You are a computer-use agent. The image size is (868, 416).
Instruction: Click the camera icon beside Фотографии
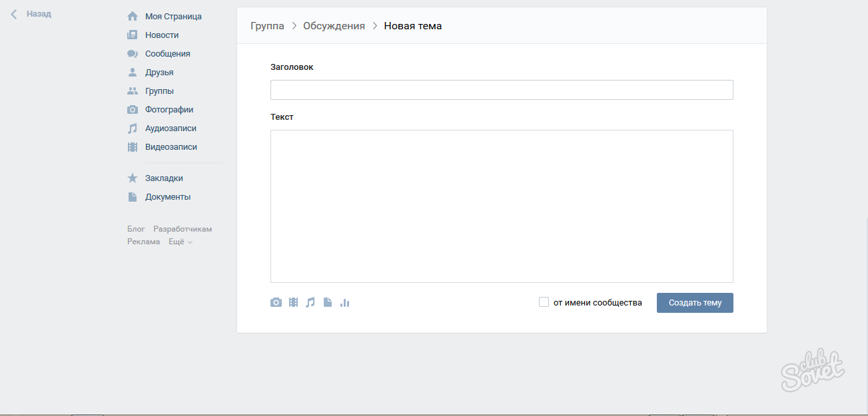(x=133, y=110)
